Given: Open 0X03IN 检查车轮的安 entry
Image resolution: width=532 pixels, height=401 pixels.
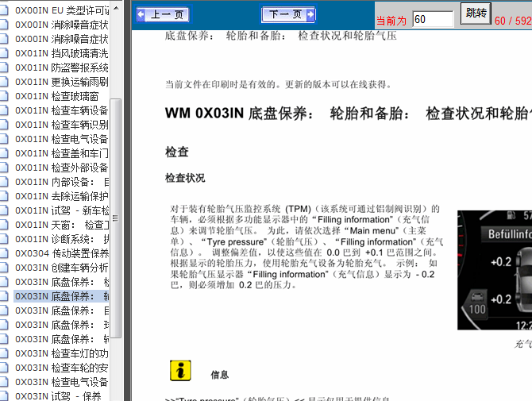Looking at the screenshot, I should (x=62, y=368).
